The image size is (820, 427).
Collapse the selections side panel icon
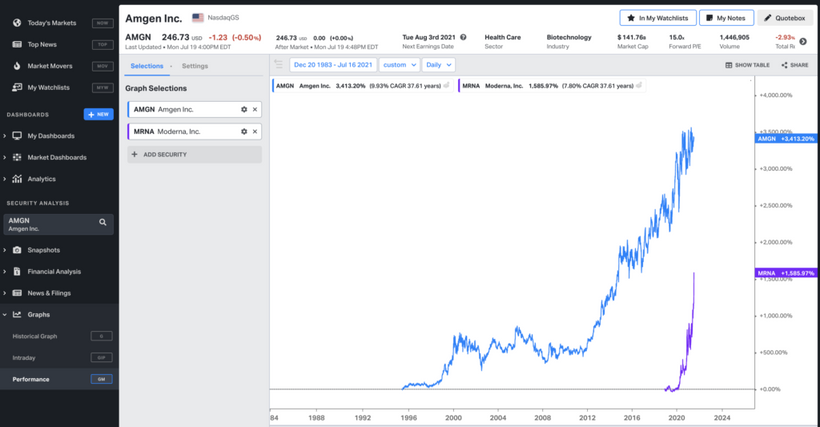click(x=278, y=64)
